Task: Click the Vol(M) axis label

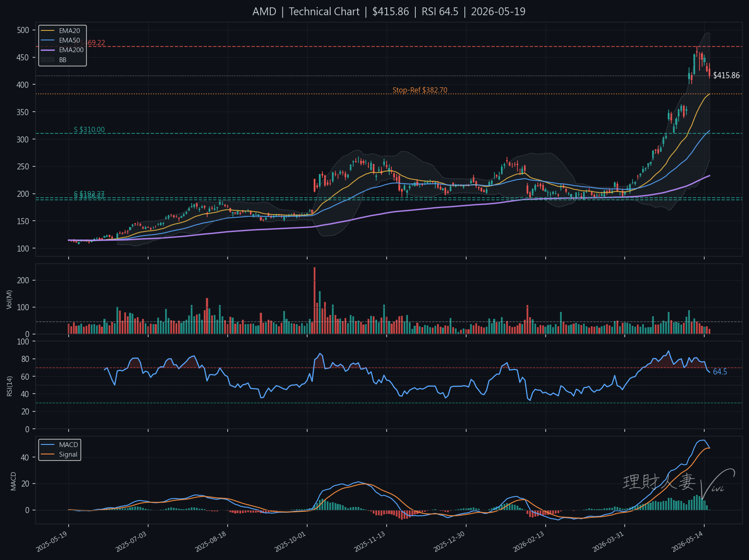Action: (9, 299)
